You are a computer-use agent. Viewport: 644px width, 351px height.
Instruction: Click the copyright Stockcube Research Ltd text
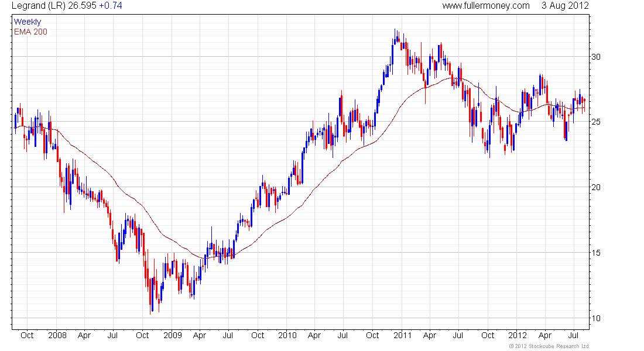(x=549, y=346)
